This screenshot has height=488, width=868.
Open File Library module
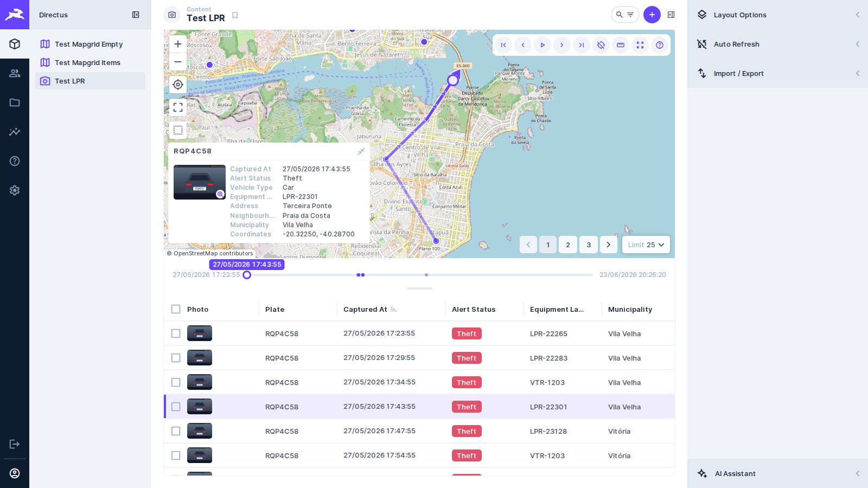tap(15, 102)
